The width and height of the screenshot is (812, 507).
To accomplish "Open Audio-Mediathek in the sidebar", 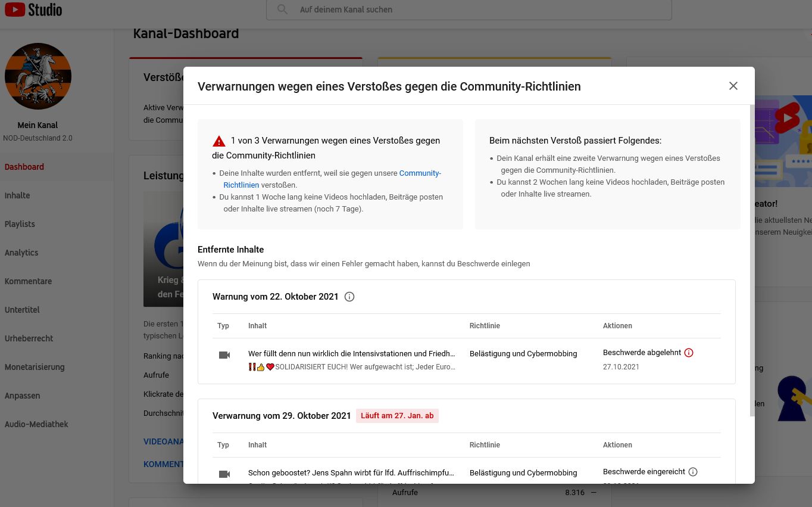I will point(36,424).
